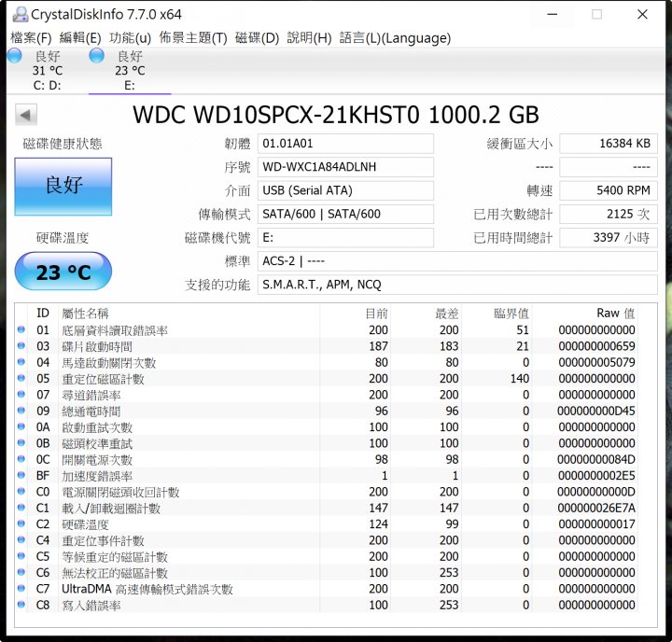Click status dot of attribute 0A row

pos(21,426)
